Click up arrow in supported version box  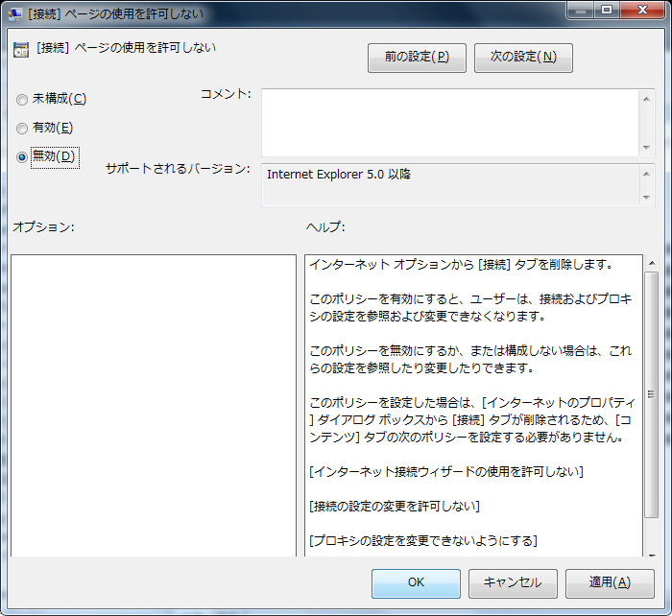click(x=646, y=172)
